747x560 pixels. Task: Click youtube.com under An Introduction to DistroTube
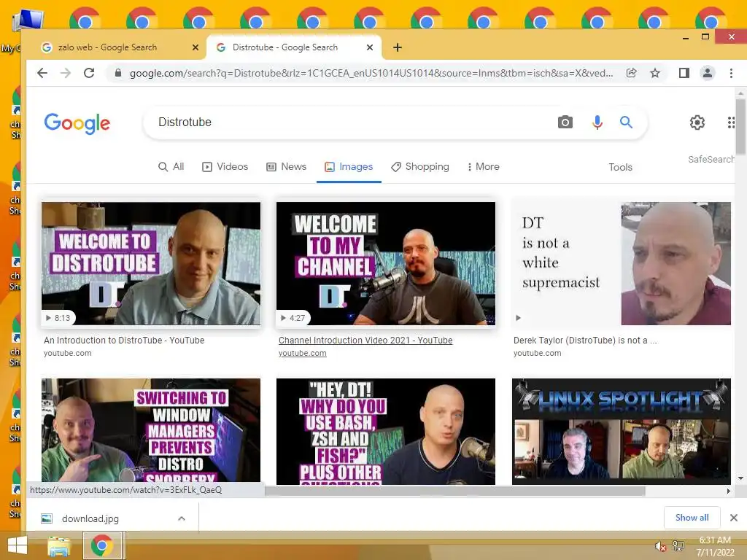click(x=68, y=354)
